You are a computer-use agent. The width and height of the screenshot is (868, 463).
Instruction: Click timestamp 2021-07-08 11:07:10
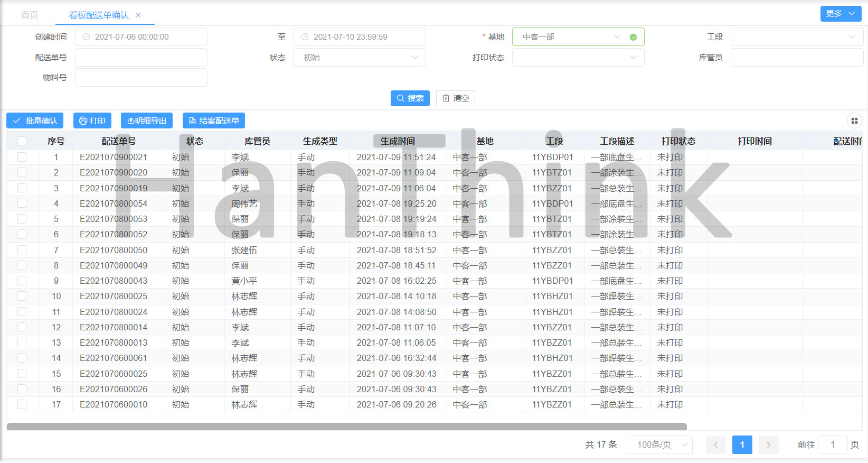(397, 327)
